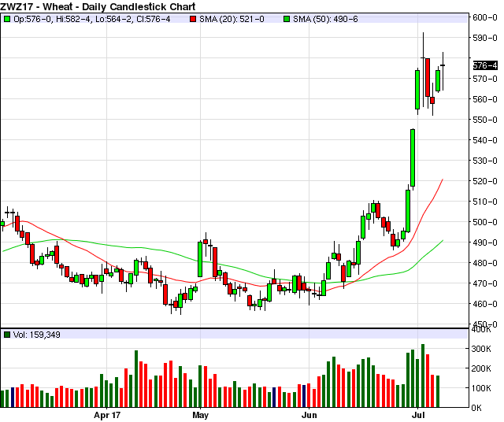The image size is (504, 422).
Task: Click the 'May' date axis label
Action: (200, 416)
